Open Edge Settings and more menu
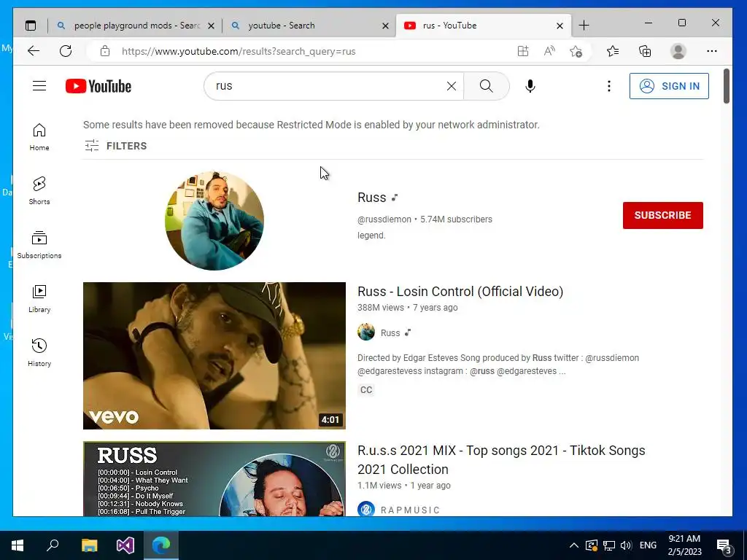747x560 pixels. tap(712, 51)
